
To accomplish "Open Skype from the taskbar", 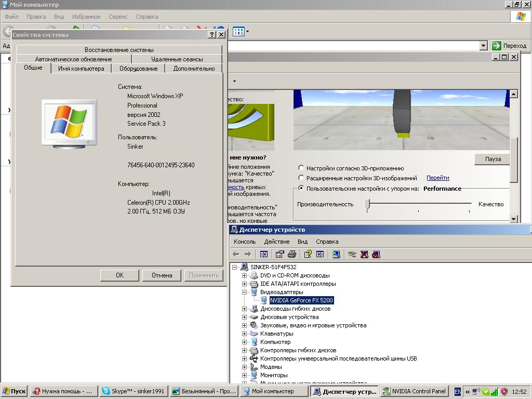I will tap(134, 391).
